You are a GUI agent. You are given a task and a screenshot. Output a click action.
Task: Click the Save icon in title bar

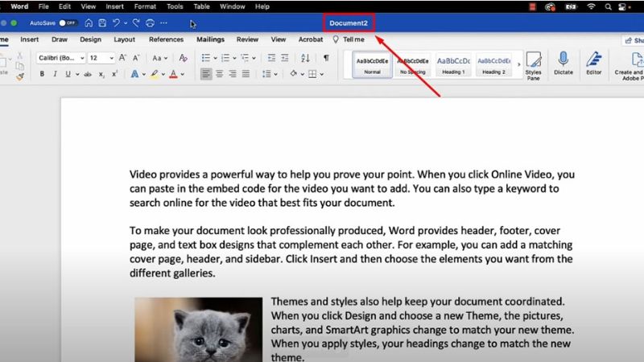[x=101, y=23]
